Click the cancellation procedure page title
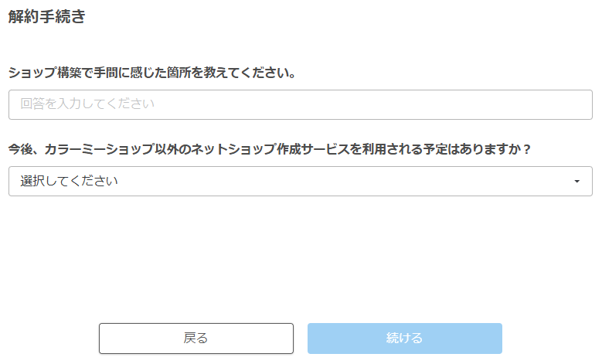Image resolution: width=602 pixels, height=364 pixels. 46,18
